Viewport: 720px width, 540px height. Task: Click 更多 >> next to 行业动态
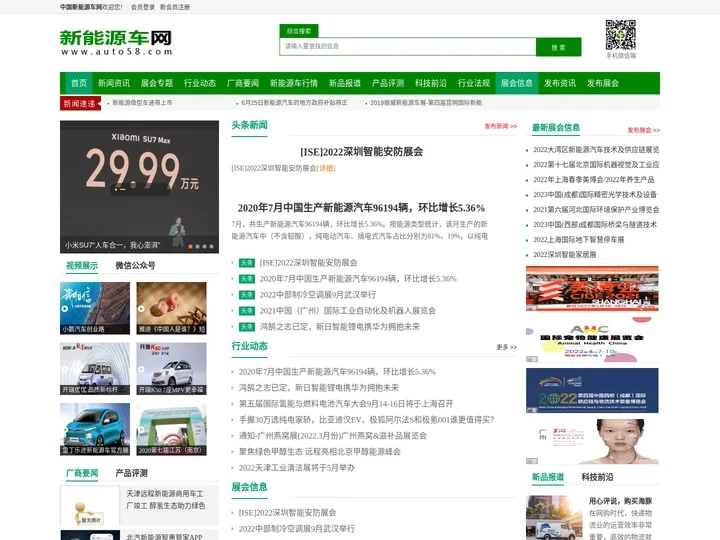click(506, 347)
